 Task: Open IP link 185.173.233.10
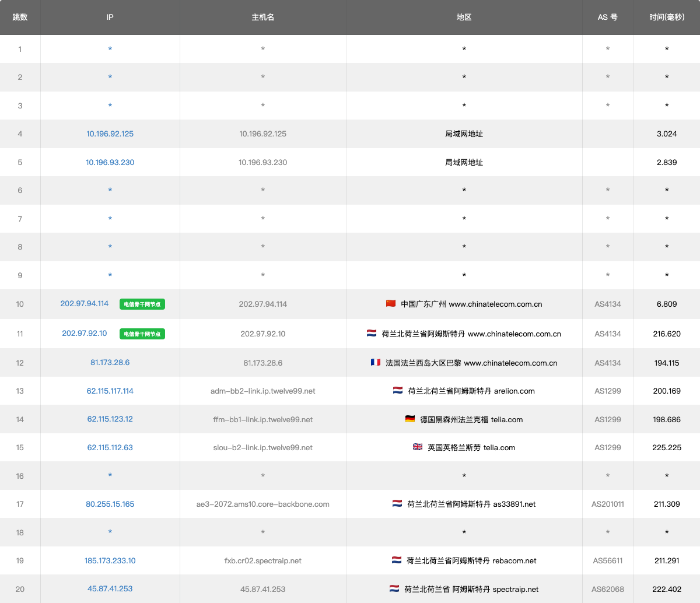[110, 560]
